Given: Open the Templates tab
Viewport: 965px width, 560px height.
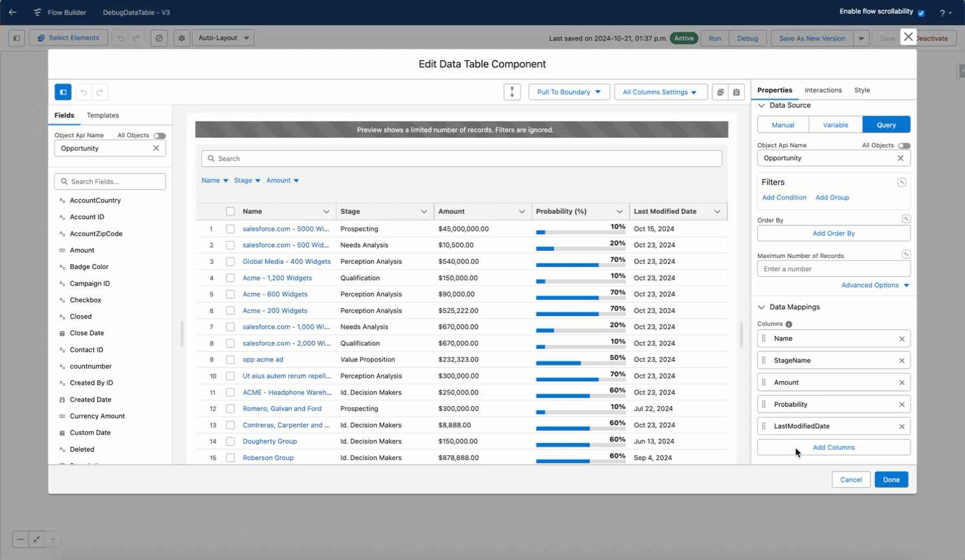Looking at the screenshot, I should [x=103, y=115].
